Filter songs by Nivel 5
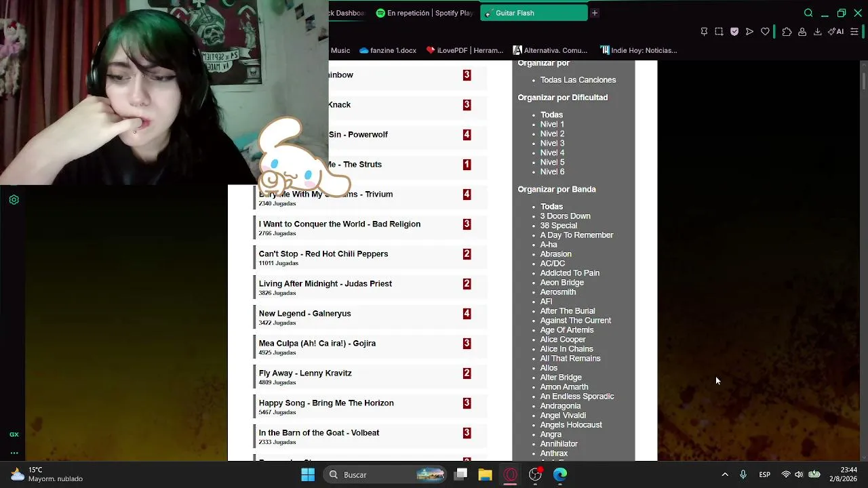 [x=552, y=163]
